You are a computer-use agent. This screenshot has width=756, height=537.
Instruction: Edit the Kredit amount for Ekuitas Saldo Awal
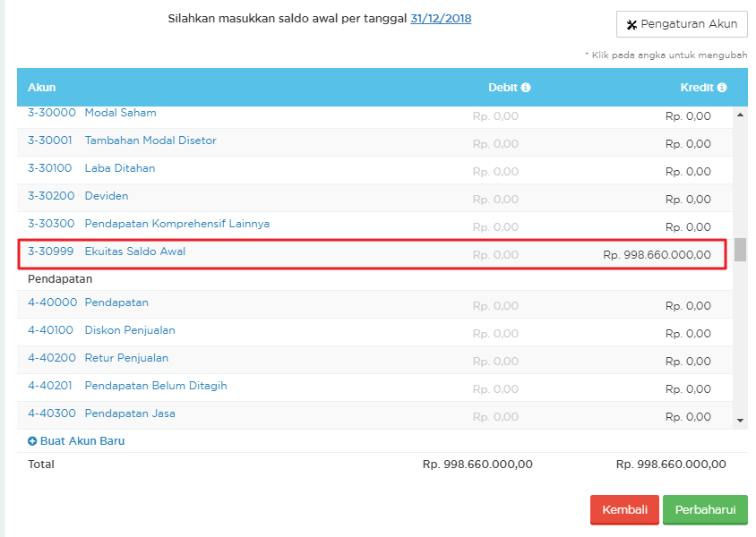(x=657, y=255)
